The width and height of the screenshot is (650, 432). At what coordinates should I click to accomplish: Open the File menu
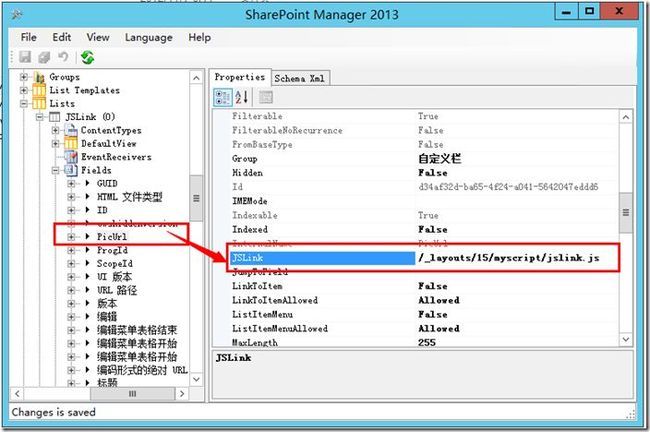pos(29,37)
